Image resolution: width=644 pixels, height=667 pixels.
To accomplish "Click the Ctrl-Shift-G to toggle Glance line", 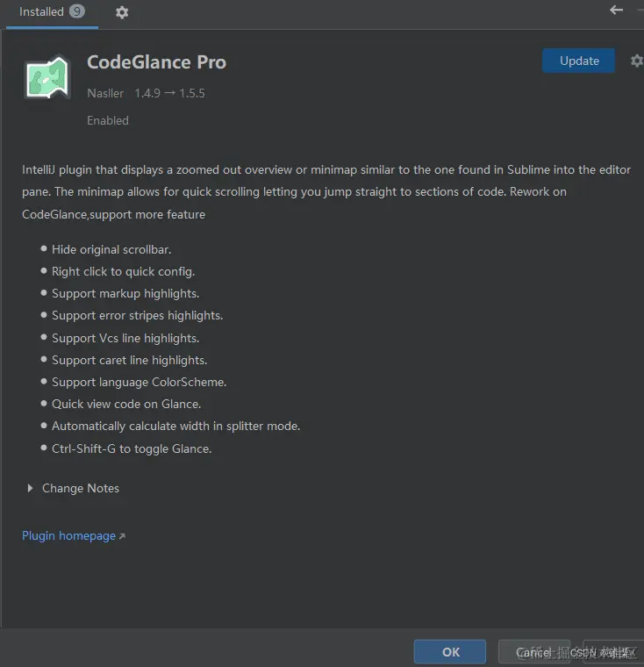I will click(132, 448).
